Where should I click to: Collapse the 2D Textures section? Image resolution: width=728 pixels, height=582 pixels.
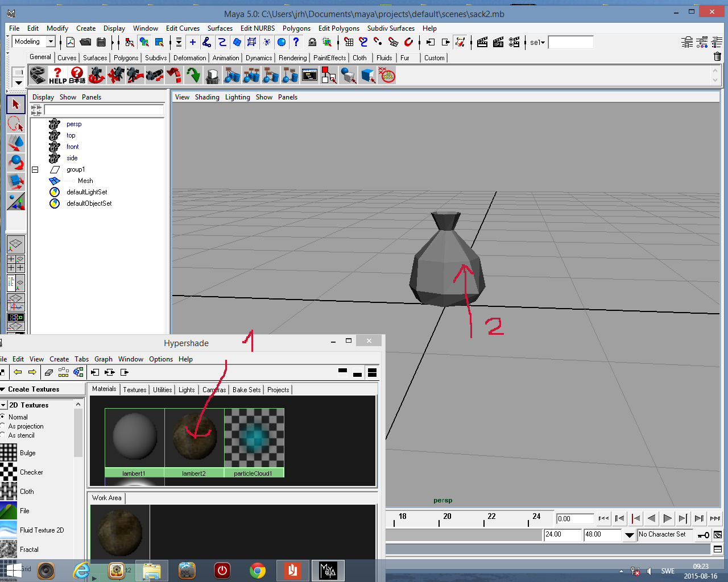3,405
